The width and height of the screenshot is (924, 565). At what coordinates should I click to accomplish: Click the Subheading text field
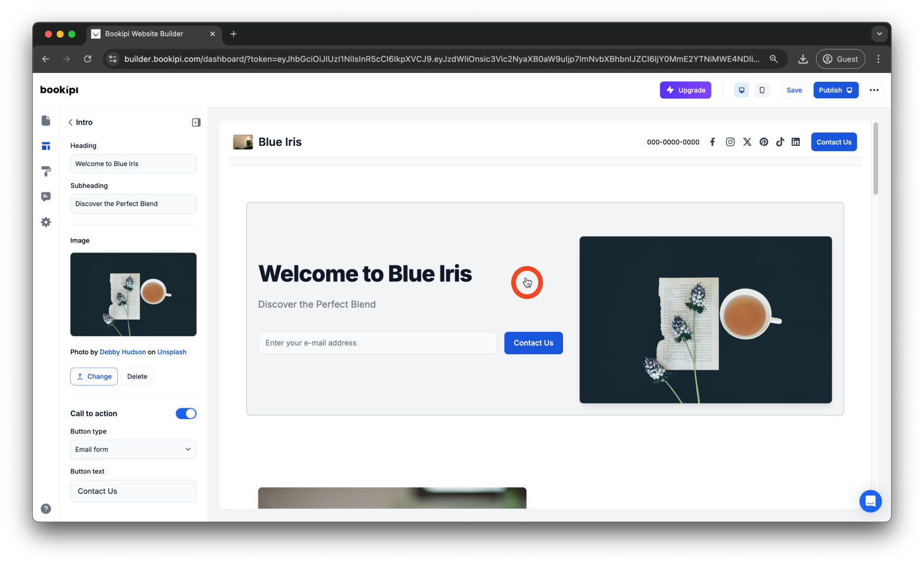point(133,204)
